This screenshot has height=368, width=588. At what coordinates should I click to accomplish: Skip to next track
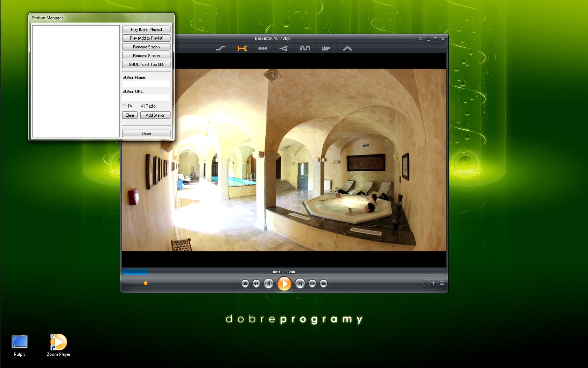[x=300, y=283]
